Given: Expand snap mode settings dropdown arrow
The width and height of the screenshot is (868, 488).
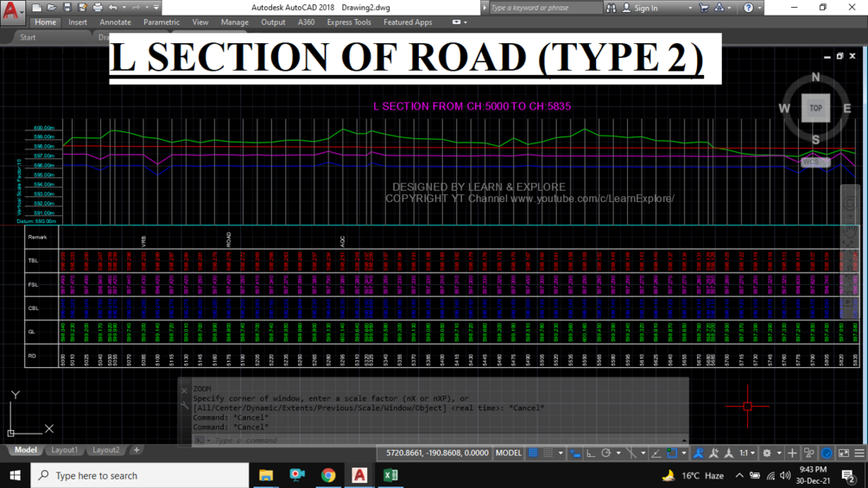Looking at the screenshot, I should click(x=561, y=453).
